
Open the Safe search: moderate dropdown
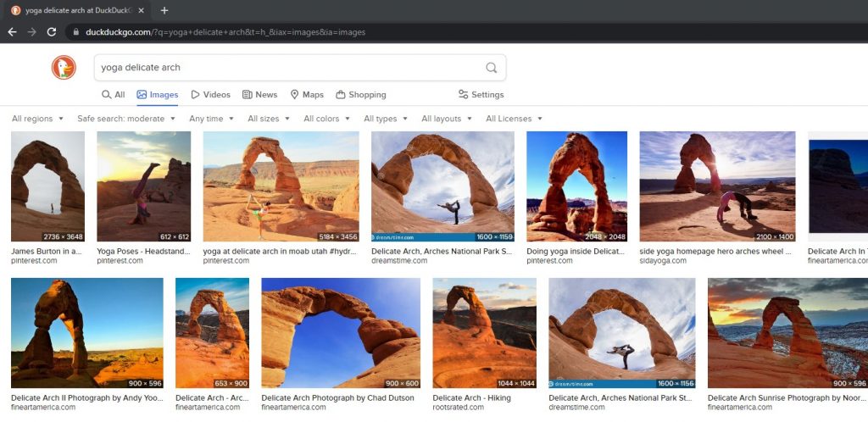tap(125, 119)
